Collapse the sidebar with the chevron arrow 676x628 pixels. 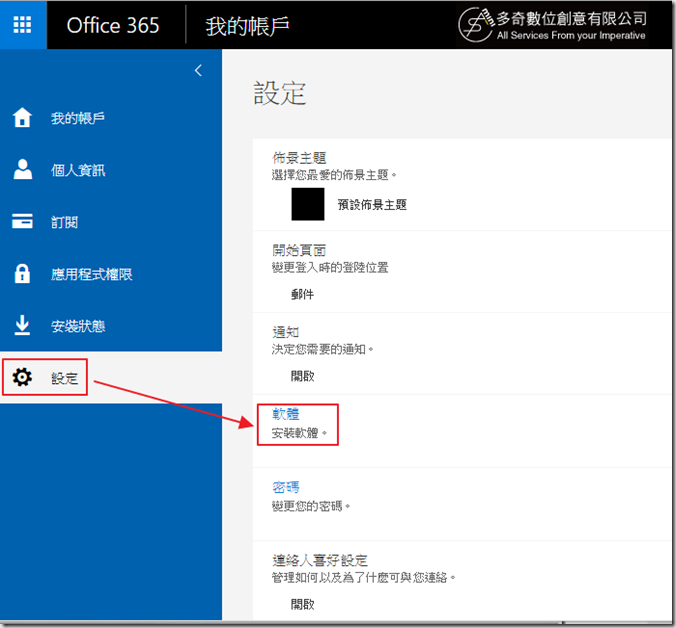198,70
